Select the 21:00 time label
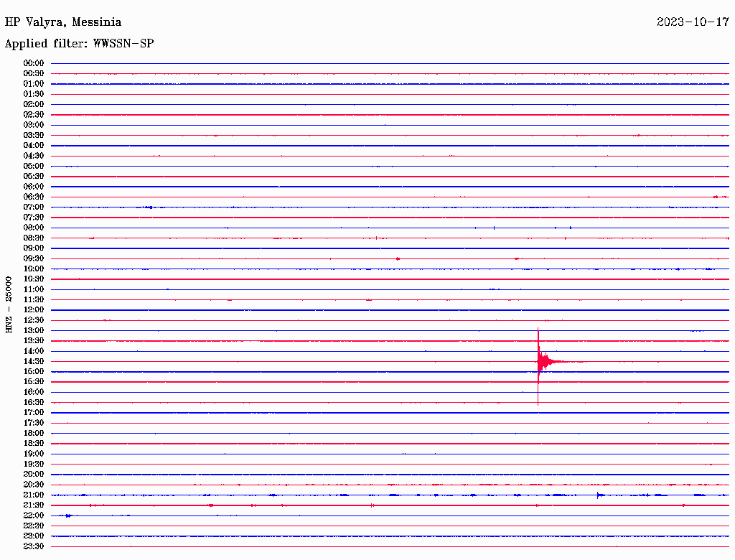The width and height of the screenshot is (735, 560). pyautogui.click(x=34, y=495)
